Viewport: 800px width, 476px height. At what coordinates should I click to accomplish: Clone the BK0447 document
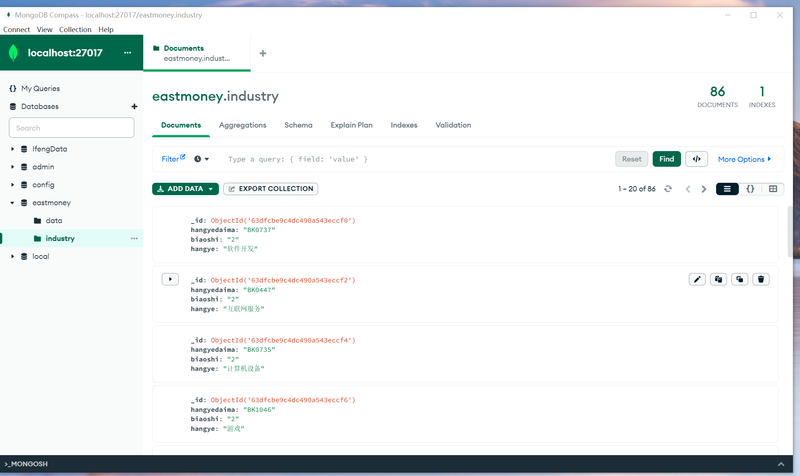coord(740,279)
